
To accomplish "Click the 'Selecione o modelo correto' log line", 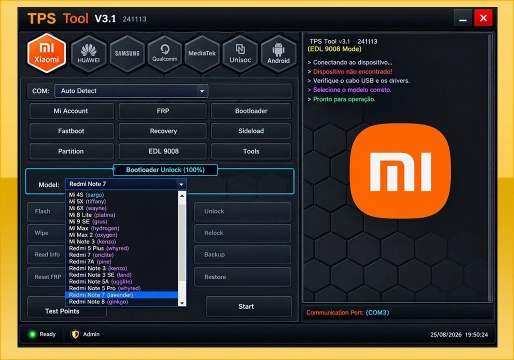I will 352,90.
